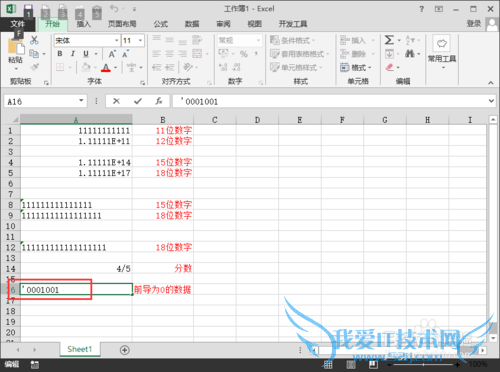Toggle Underline formatting
Viewport: 500px width, 372px height.
tap(86, 54)
